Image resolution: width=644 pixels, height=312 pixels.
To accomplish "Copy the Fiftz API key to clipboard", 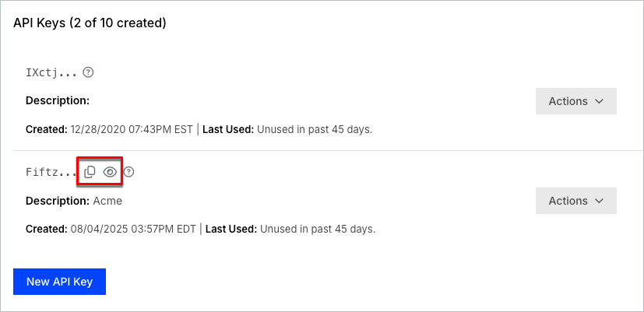I will tap(90, 172).
